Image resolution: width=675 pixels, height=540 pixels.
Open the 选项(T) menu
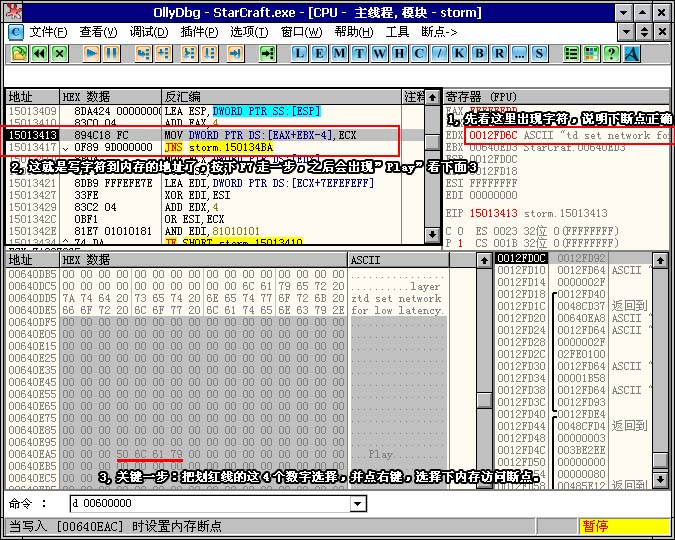click(249, 32)
